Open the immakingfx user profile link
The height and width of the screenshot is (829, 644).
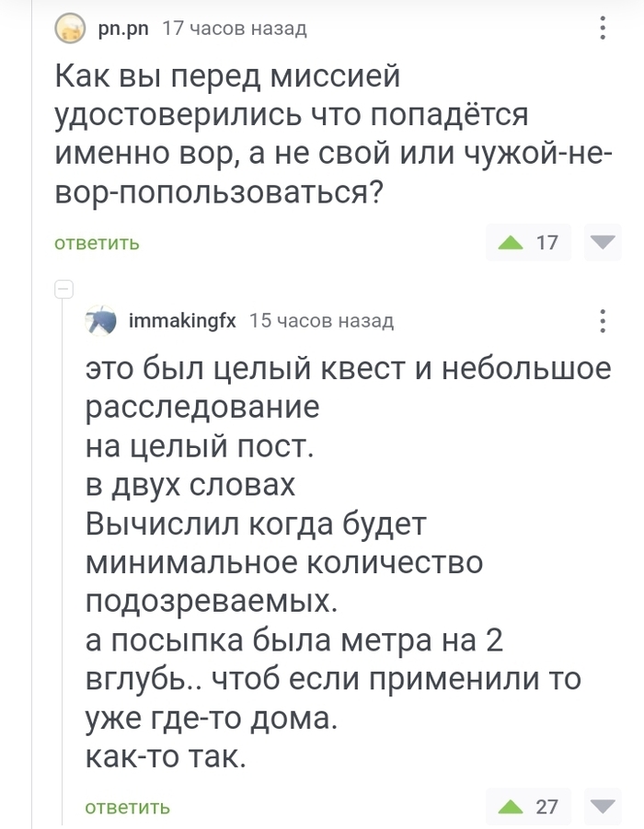click(x=182, y=321)
